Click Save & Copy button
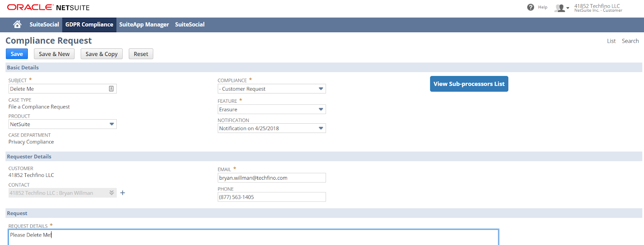The height and width of the screenshot is (245, 644). (101, 54)
